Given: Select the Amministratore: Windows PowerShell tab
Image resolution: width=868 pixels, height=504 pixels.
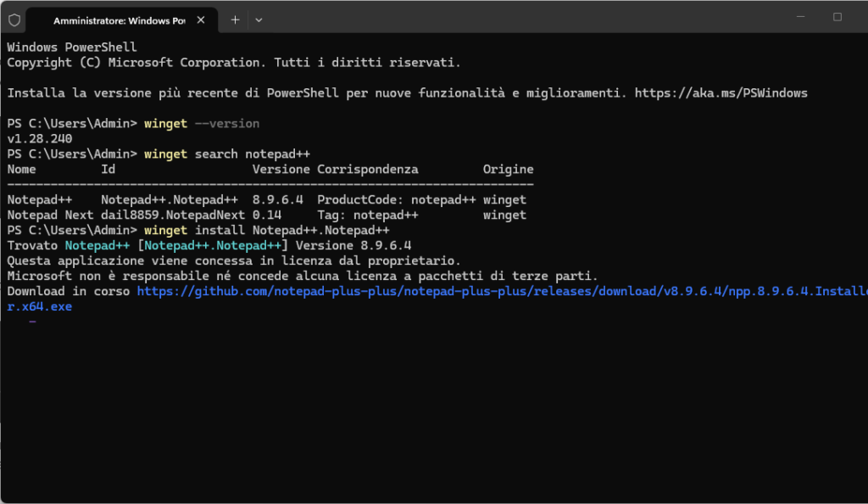Looking at the screenshot, I should click(122, 20).
